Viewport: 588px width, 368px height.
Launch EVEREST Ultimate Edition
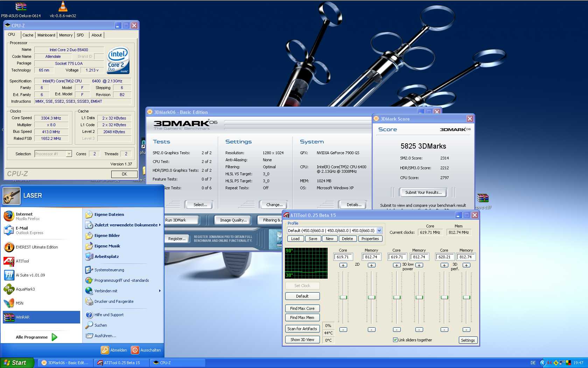coord(37,247)
